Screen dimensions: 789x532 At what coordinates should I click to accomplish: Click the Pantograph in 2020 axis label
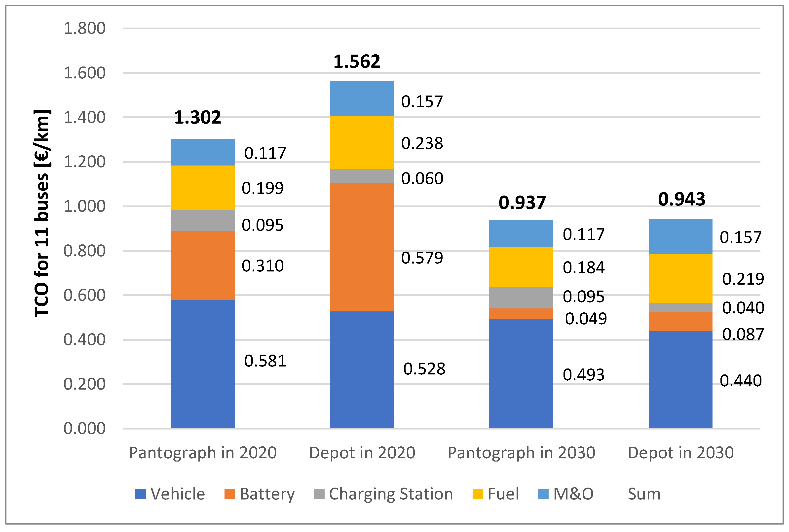[203, 453]
